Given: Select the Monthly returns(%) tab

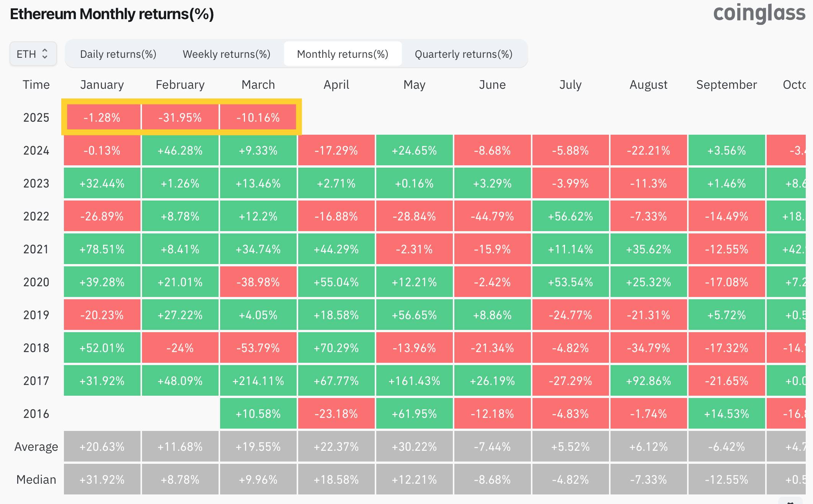Looking at the screenshot, I should tap(343, 54).
